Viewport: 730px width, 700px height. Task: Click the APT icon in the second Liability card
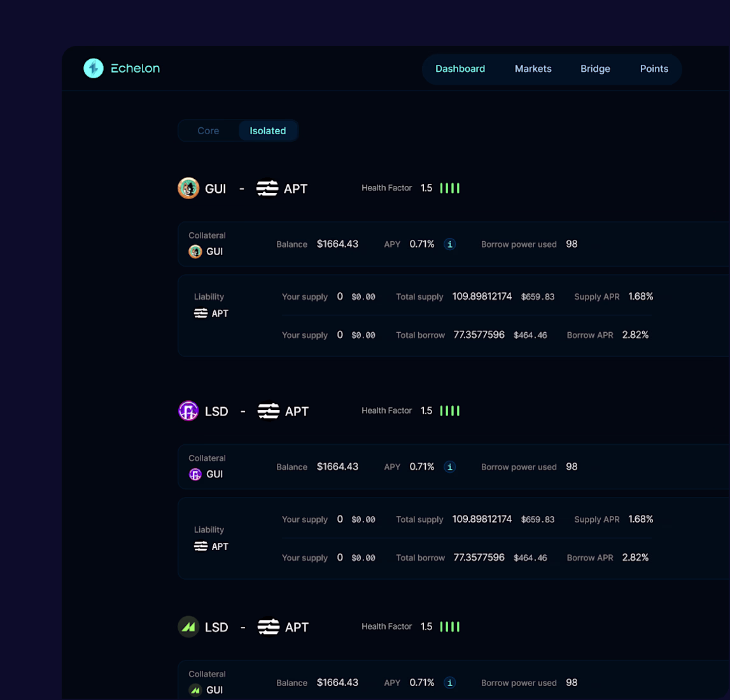click(200, 546)
